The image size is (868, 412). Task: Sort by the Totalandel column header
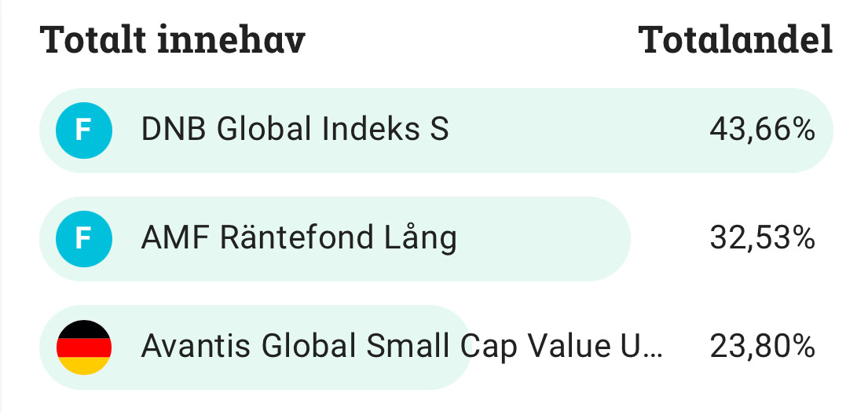click(x=736, y=39)
